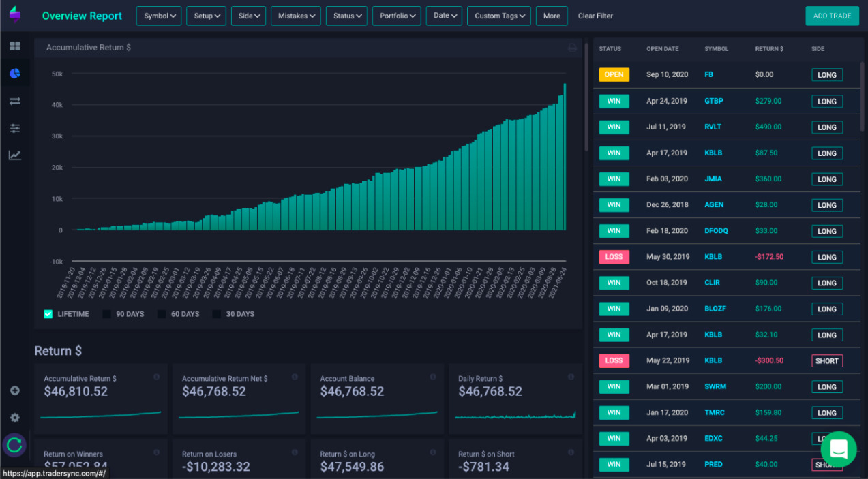
Task: Open the green chat support bubble
Action: coord(839,449)
